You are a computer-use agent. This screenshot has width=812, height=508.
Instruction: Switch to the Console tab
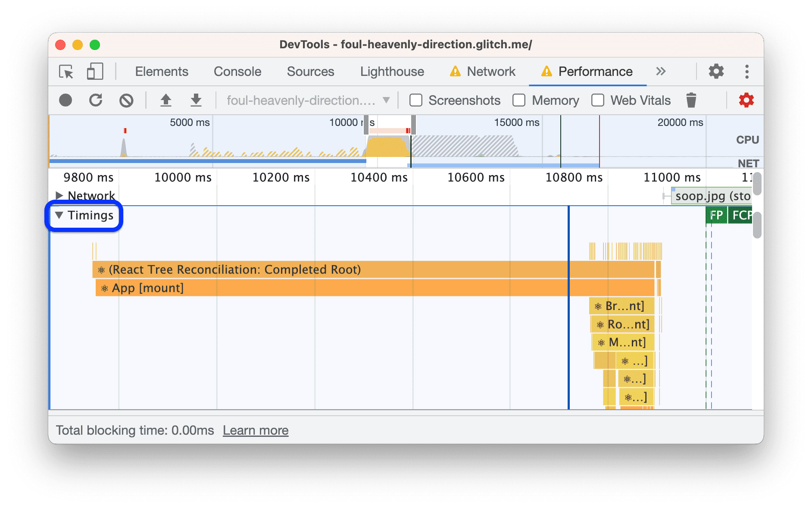(237, 72)
